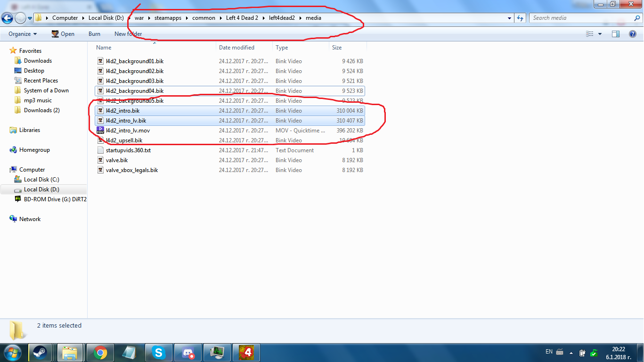Viewport: 644px width, 362px height.
Task: Open Local Disk (C:) in navigation pane
Action: pyautogui.click(x=41, y=180)
